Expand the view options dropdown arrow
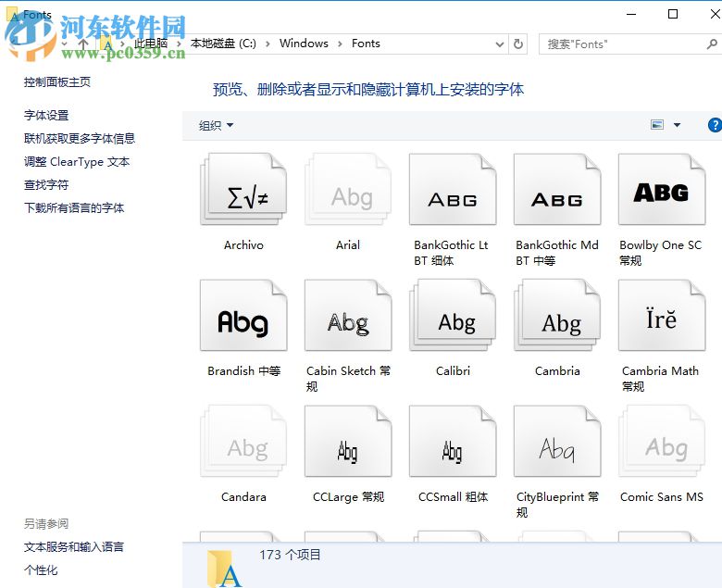722x588 pixels. 677,125
